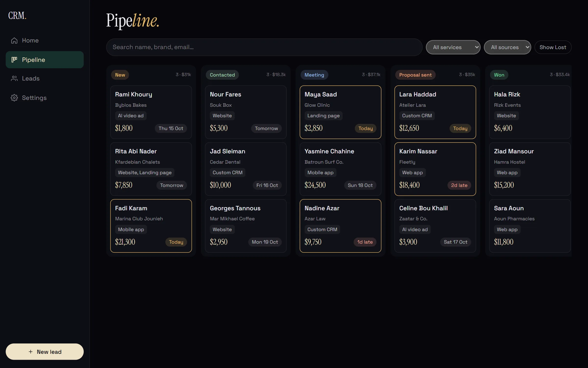Open the Georges Tannous card

(246, 226)
